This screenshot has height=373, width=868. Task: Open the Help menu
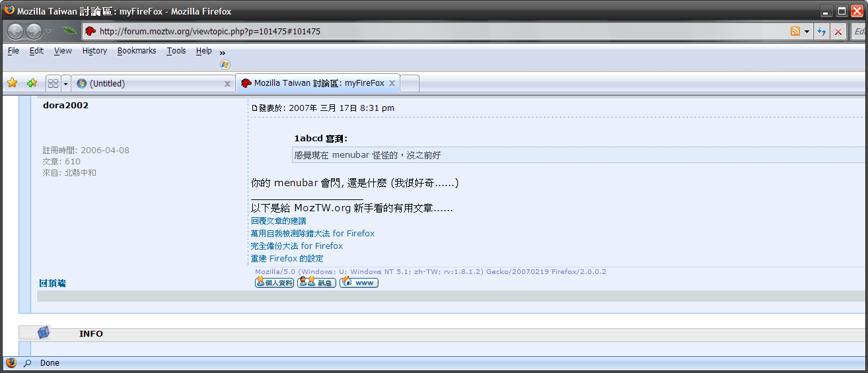(204, 51)
